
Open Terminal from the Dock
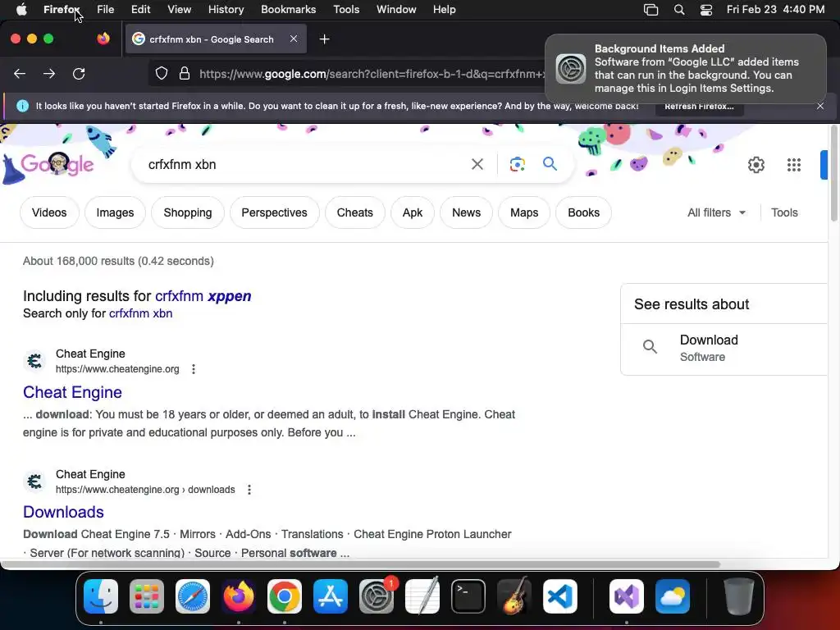pyautogui.click(x=468, y=596)
